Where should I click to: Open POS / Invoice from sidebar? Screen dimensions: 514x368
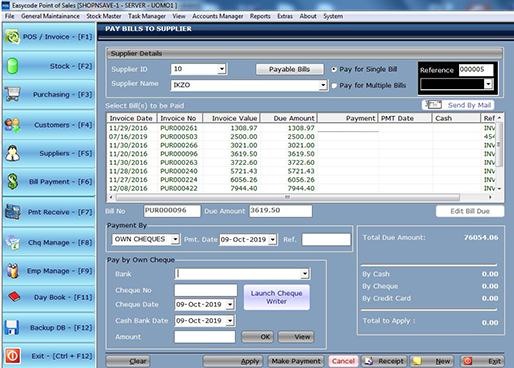click(49, 37)
